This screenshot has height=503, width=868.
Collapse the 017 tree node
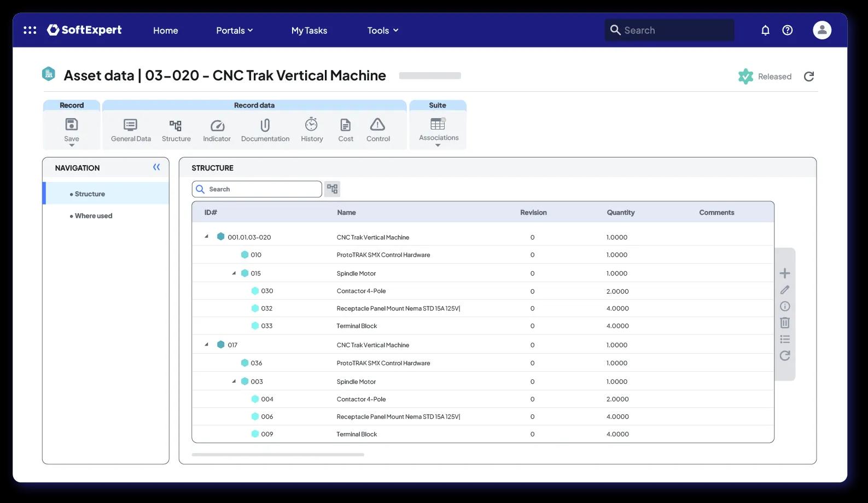[206, 344]
